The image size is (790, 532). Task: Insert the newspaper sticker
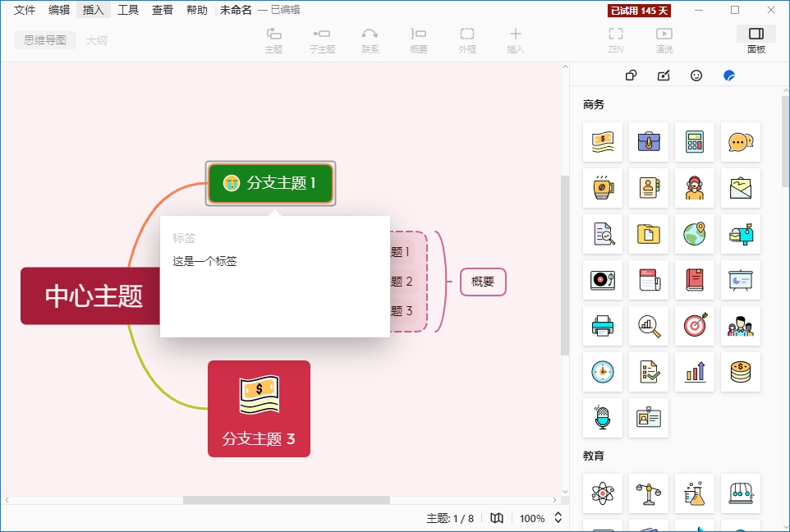pyautogui.click(x=649, y=280)
